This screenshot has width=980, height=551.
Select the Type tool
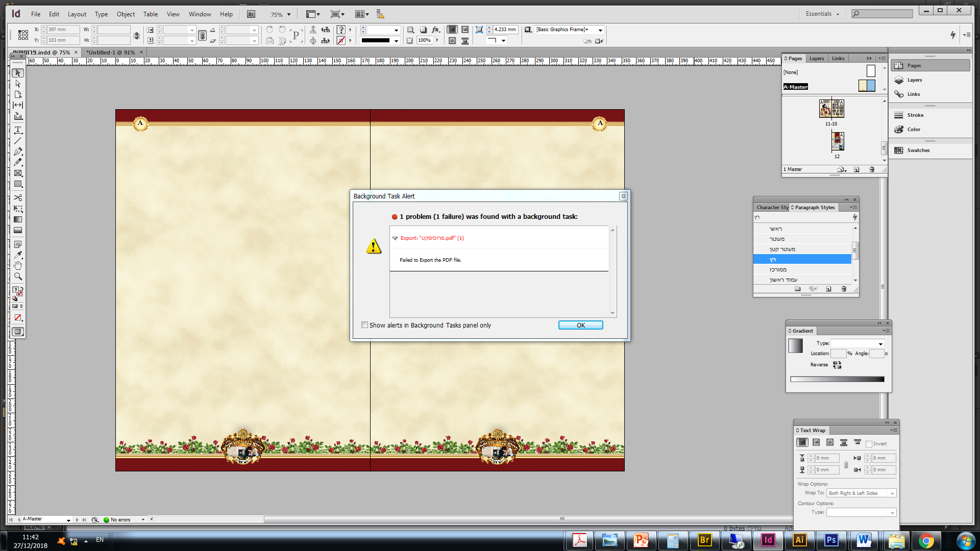[18, 130]
